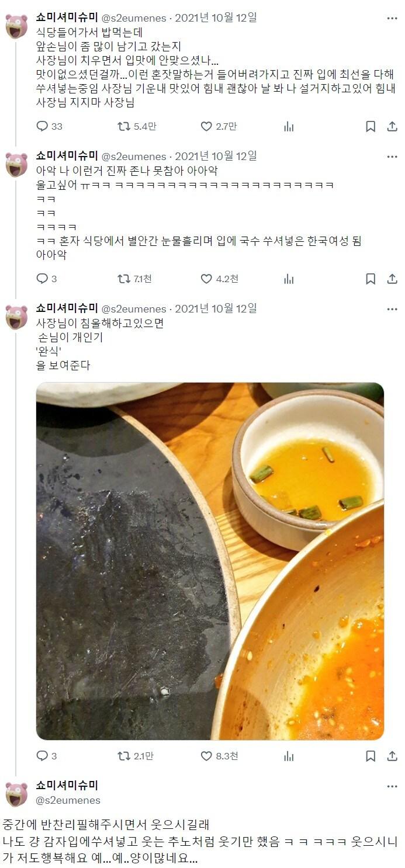Open the 2021년 10월 12일 date on second tweet
Viewport: 405px width, 868px height.
click(x=216, y=156)
